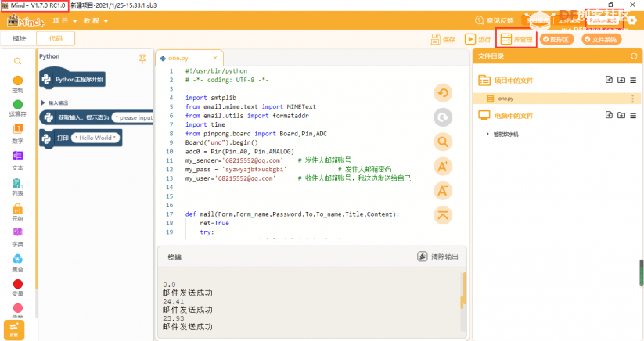Screen dimensions: 644x341
Task: Select the 运算符 block category
Action: tap(18, 109)
